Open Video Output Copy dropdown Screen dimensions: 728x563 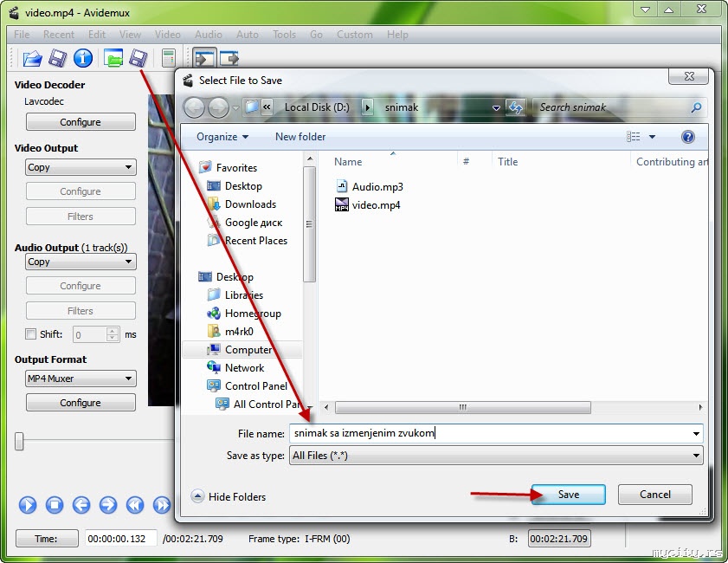(x=81, y=167)
